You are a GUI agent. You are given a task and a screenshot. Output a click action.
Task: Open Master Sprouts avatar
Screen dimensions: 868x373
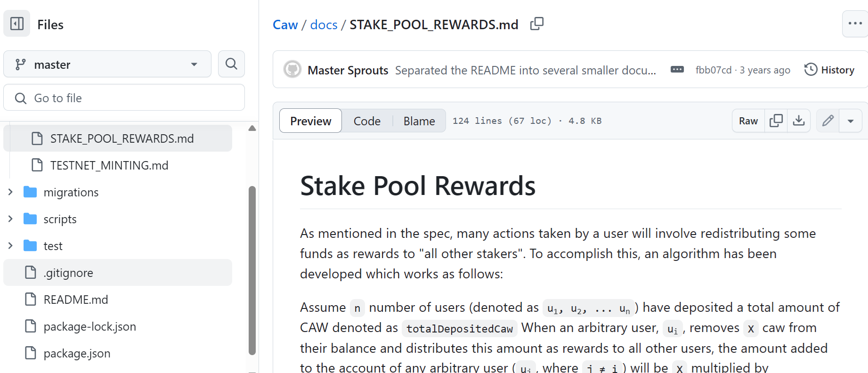pos(292,70)
